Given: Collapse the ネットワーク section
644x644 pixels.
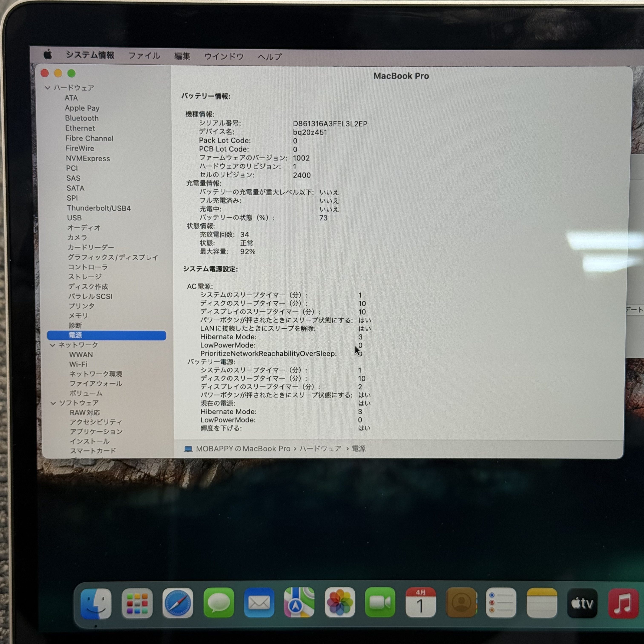Looking at the screenshot, I should pyautogui.click(x=52, y=345).
